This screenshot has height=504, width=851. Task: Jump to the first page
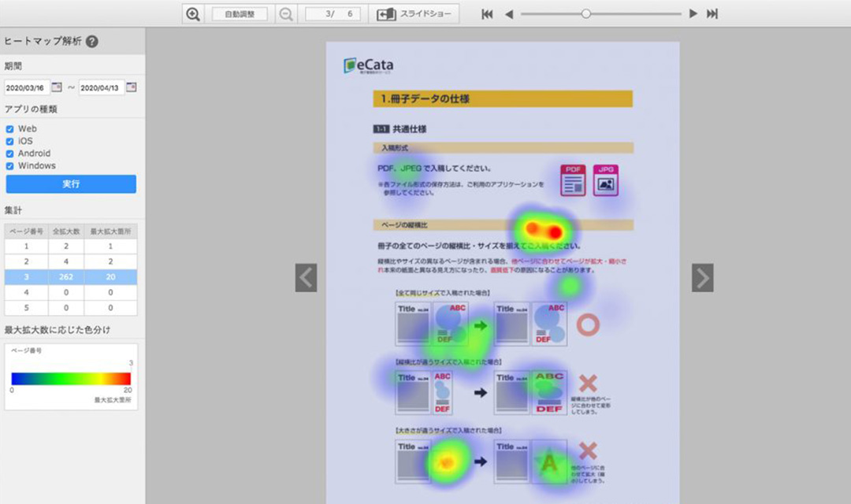click(x=487, y=14)
